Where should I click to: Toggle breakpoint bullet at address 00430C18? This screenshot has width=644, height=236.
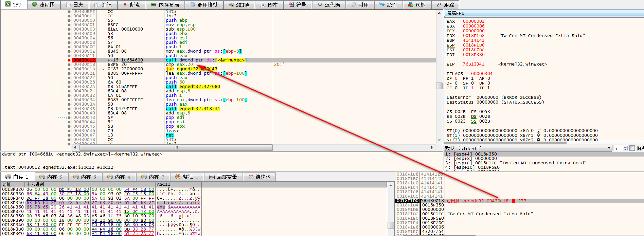click(69, 65)
